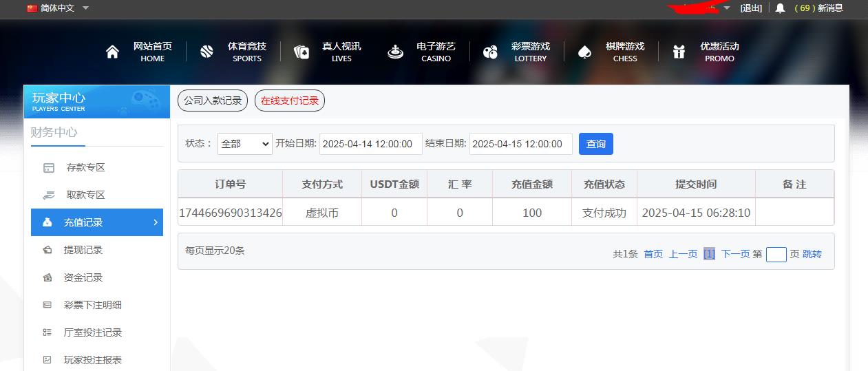
Task: Click the 支付成功 status cell
Action: coord(604,213)
